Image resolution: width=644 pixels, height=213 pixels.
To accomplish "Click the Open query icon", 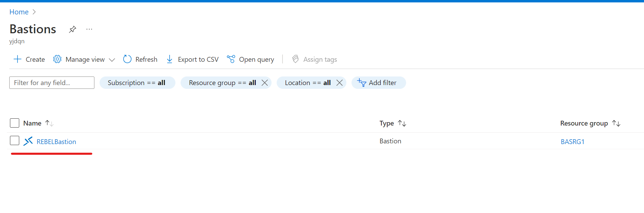I will 231,59.
